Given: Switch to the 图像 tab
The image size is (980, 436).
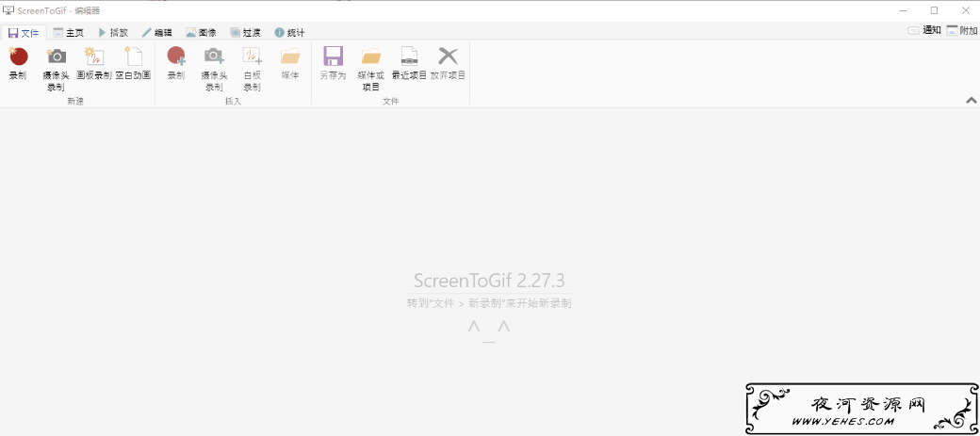Looking at the screenshot, I should pos(201,32).
